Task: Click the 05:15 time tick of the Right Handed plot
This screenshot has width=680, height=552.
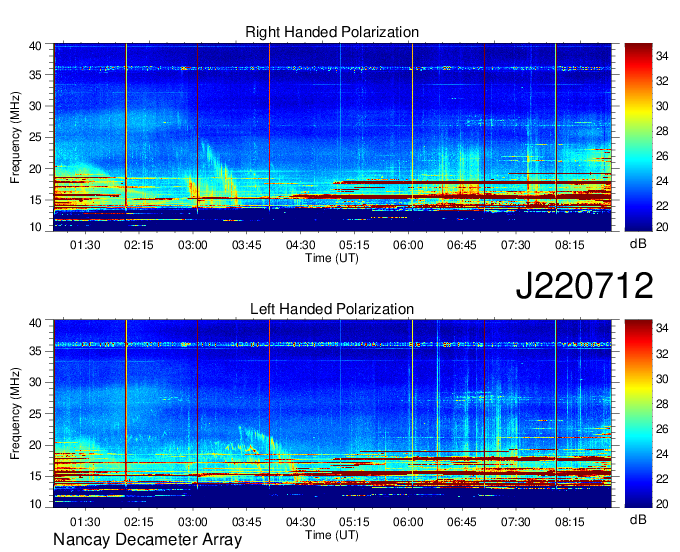Action: tap(354, 245)
